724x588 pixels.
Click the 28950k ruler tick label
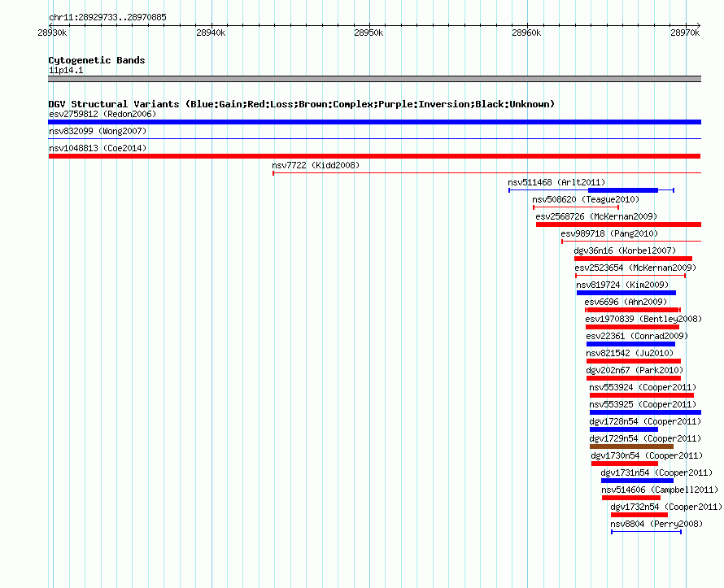[369, 33]
